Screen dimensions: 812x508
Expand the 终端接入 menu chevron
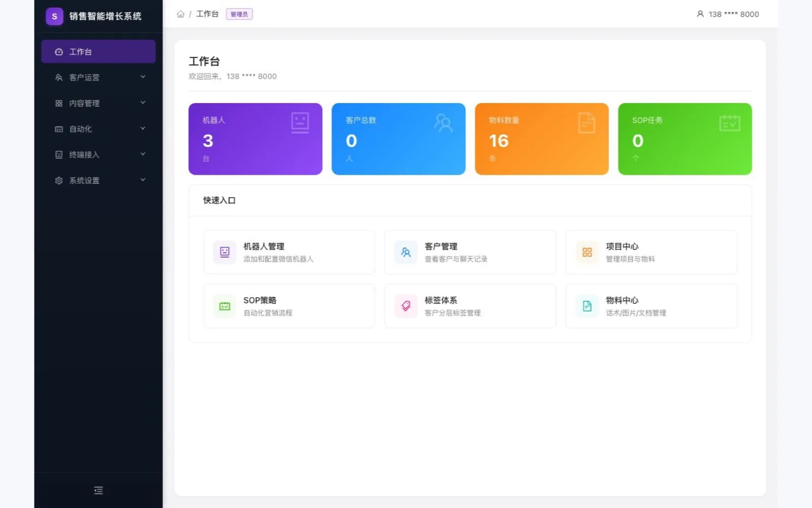pyautogui.click(x=143, y=154)
